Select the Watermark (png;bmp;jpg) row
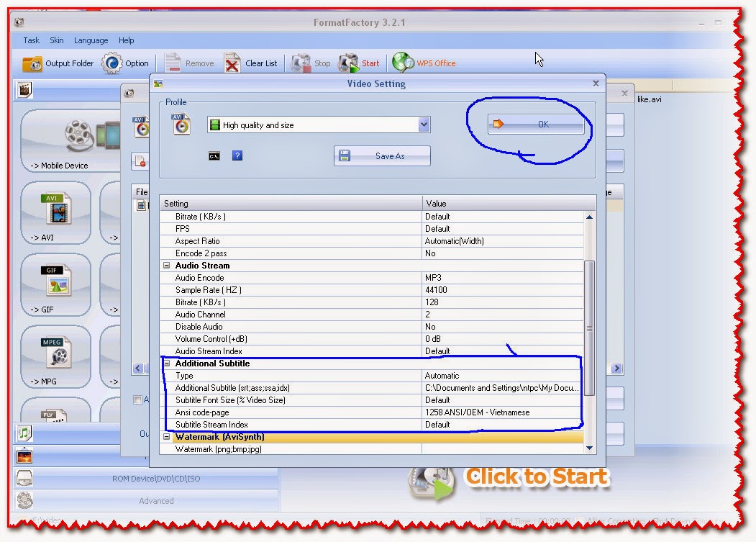The image size is (756, 542). click(372, 449)
